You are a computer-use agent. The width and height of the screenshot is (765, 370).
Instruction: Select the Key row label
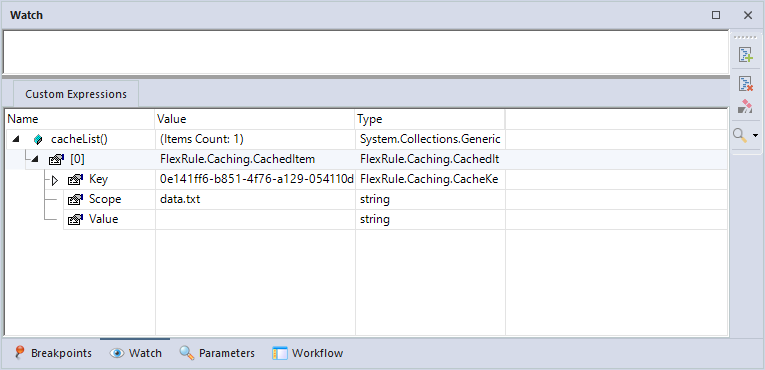pyautogui.click(x=98, y=180)
